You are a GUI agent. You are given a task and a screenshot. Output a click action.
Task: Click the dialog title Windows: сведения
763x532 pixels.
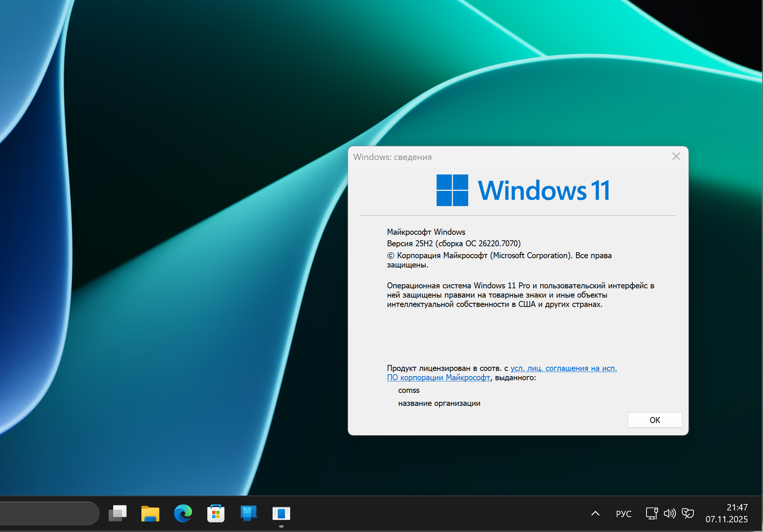(393, 157)
